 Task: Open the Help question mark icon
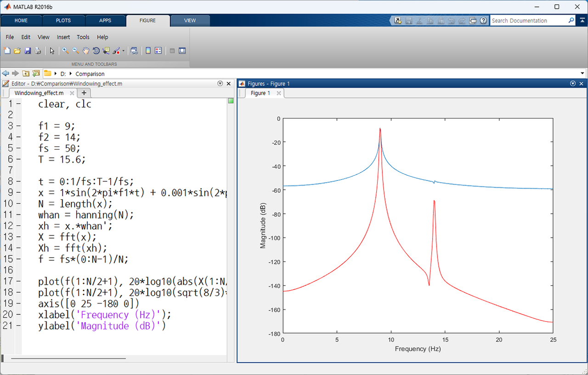pos(483,21)
